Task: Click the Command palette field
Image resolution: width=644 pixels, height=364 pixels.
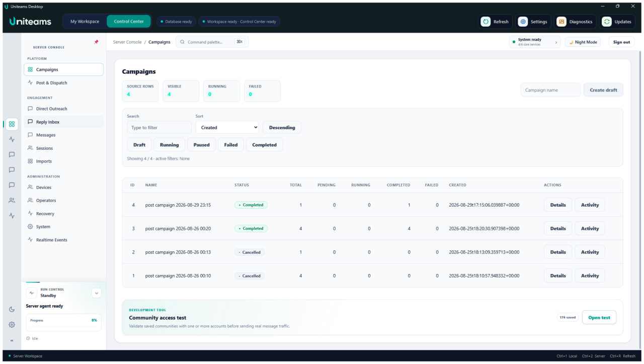Action: click(x=212, y=42)
